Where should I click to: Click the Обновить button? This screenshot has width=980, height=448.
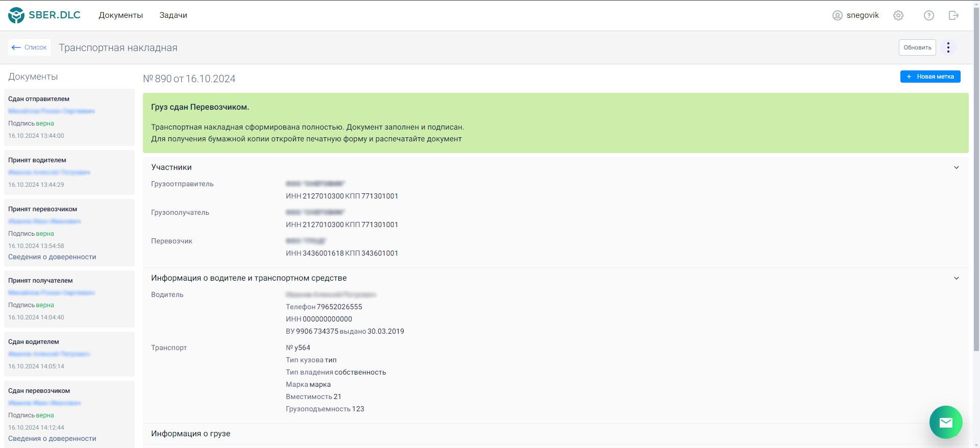click(x=917, y=47)
